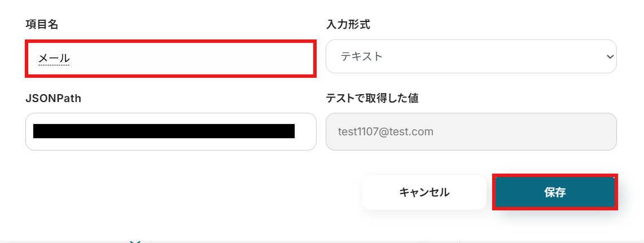Click the blacked-out JSONPath value
The image size is (644, 243).
[164, 131]
